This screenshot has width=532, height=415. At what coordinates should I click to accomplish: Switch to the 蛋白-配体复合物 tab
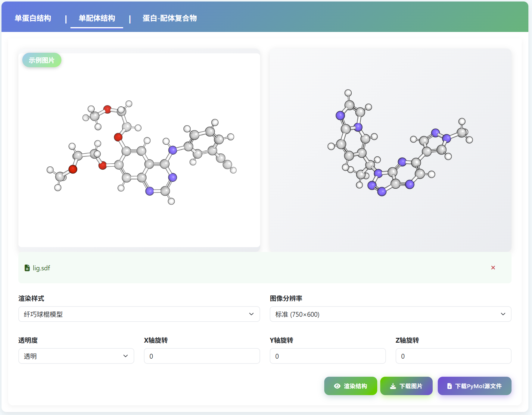tap(170, 18)
